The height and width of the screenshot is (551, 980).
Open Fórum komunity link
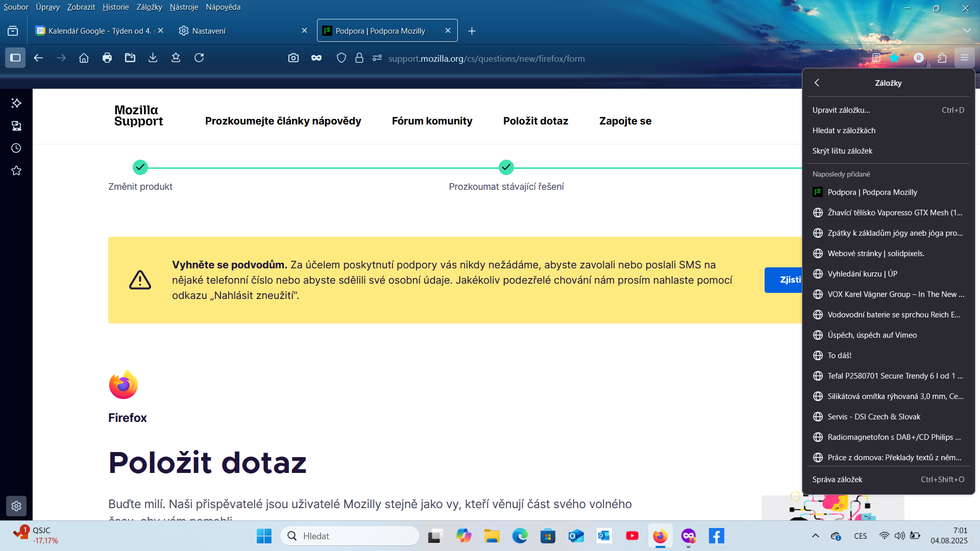[x=432, y=121]
